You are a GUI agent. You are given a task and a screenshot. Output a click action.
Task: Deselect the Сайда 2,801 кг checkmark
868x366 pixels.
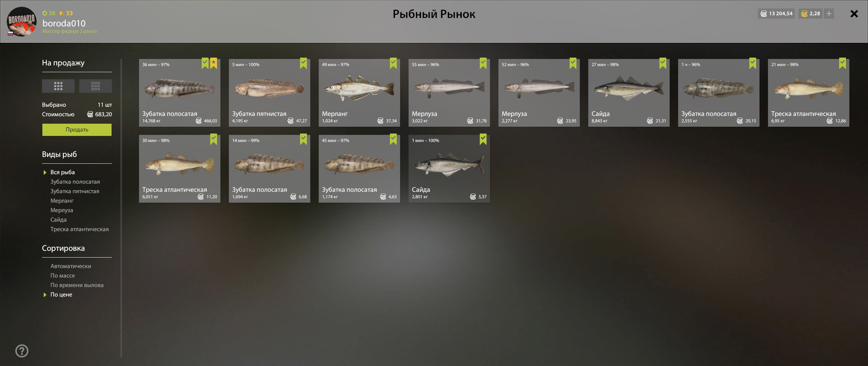pyautogui.click(x=483, y=139)
